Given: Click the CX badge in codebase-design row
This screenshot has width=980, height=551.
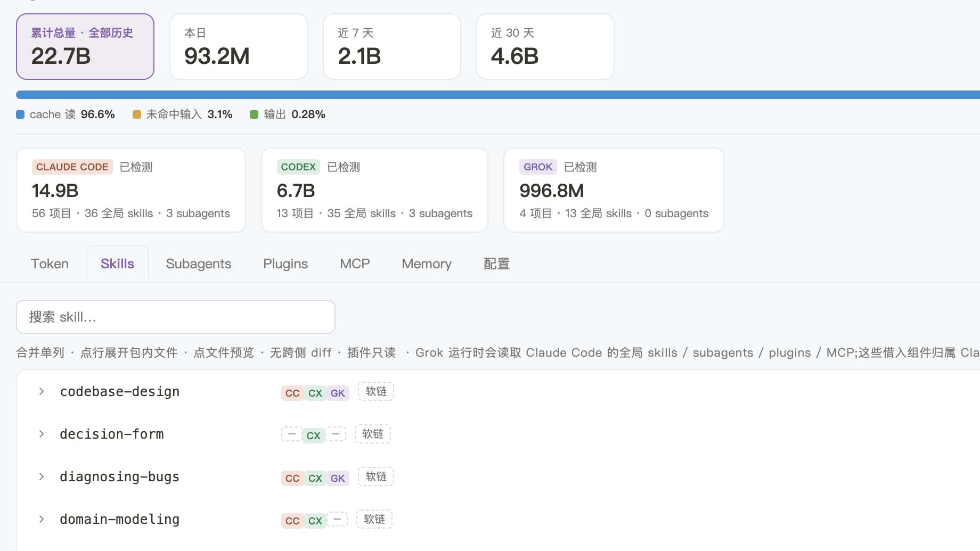Looking at the screenshot, I should [x=315, y=393].
